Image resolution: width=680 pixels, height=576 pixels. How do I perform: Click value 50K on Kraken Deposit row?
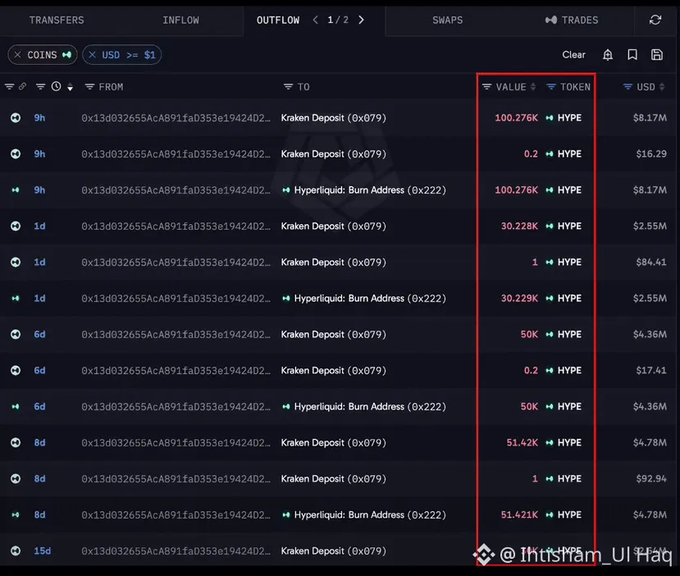[529, 334]
